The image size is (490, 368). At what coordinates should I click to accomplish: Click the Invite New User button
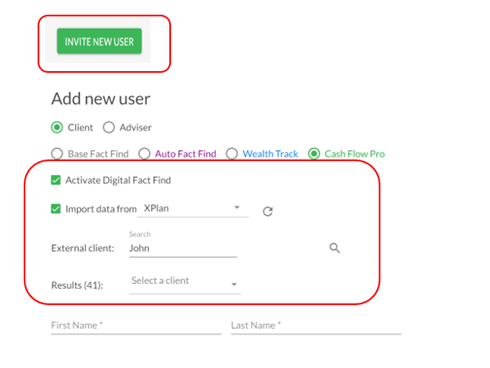coord(99,41)
